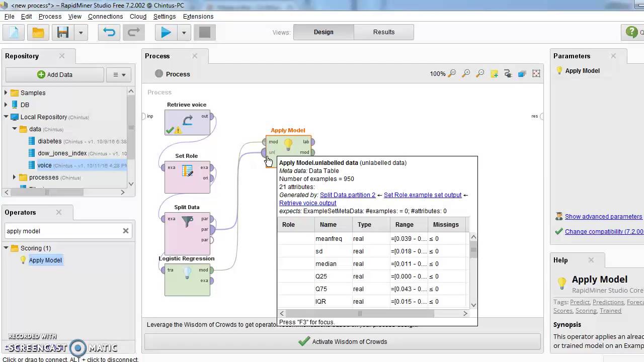Click Show advanced parameters link
Screen dimensions: 644x362
603,217
